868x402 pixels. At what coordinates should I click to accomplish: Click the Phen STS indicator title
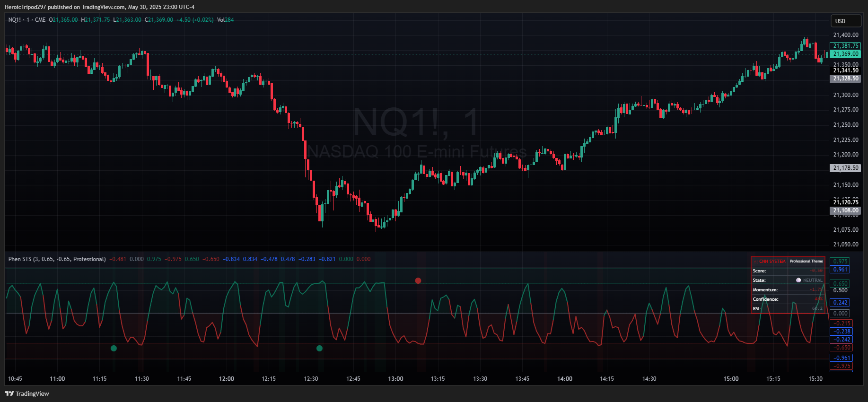coord(57,259)
